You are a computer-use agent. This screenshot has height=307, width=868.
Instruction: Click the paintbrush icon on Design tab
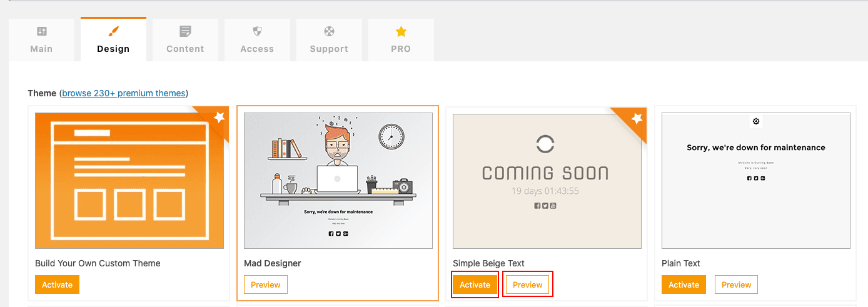click(113, 31)
